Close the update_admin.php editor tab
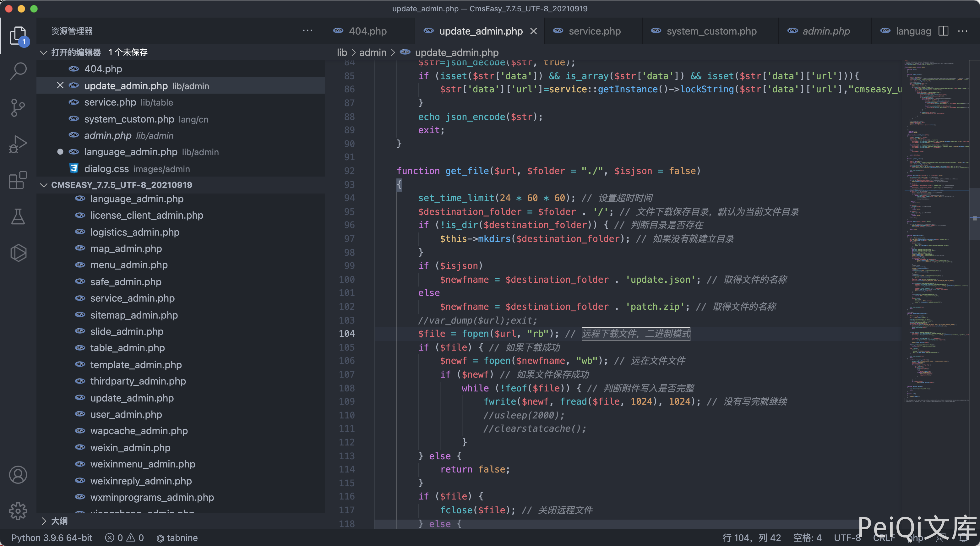The image size is (980, 546). tap(534, 31)
